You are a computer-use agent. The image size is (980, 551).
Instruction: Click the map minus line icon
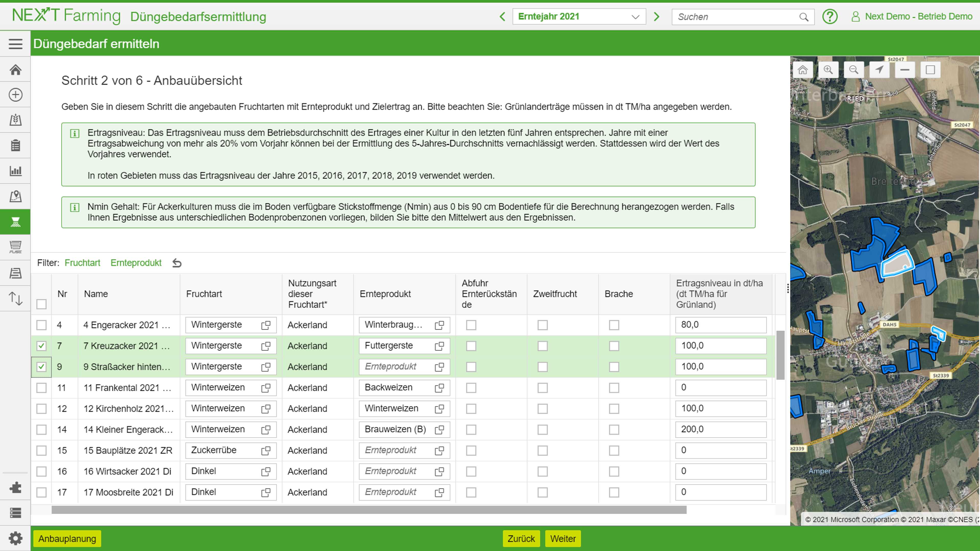click(905, 70)
